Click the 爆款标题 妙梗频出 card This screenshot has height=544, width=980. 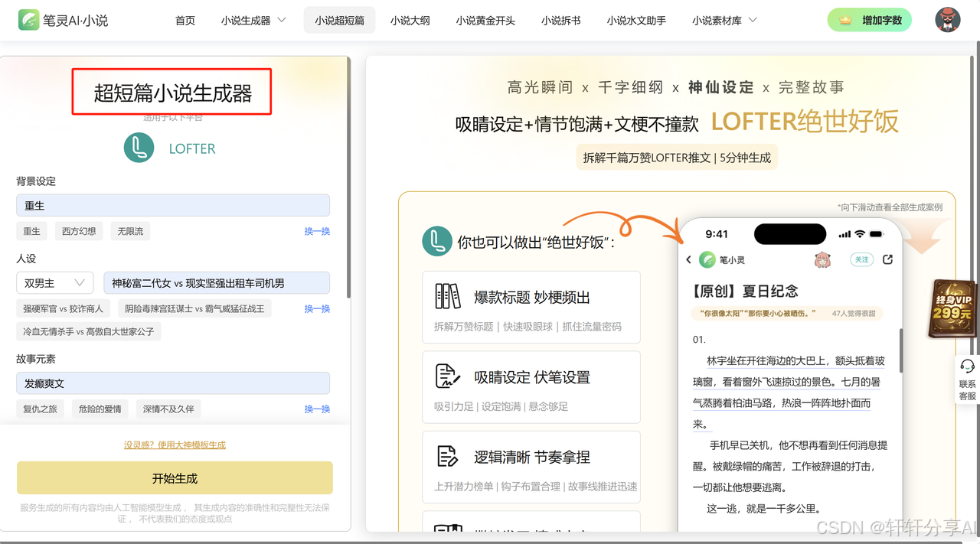(531, 306)
